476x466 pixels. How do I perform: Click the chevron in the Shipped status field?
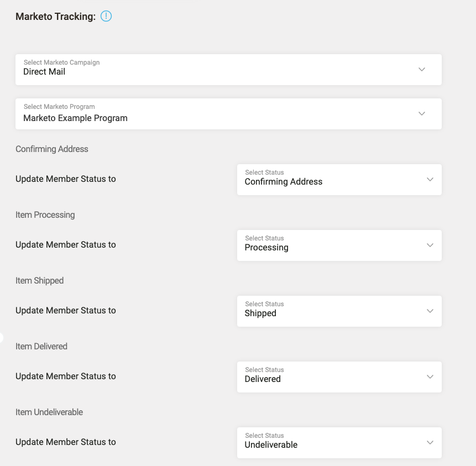pyautogui.click(x=430, y=311)
